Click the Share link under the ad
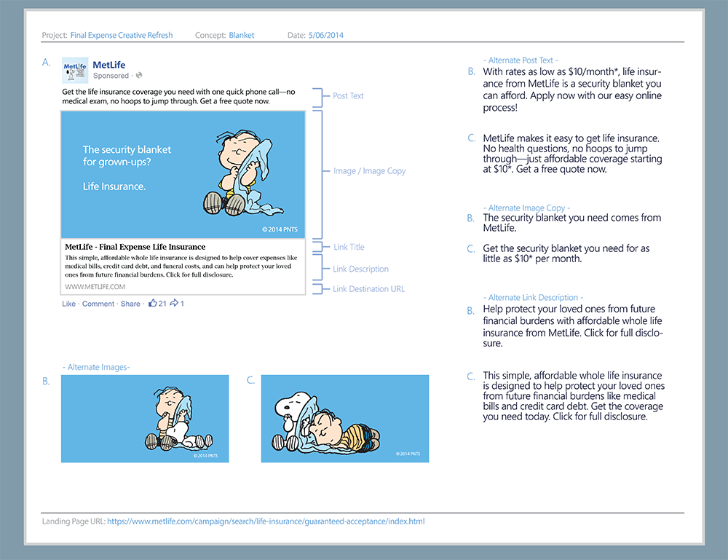The height and width of the screenshot is (560, 728). [130, 304]
